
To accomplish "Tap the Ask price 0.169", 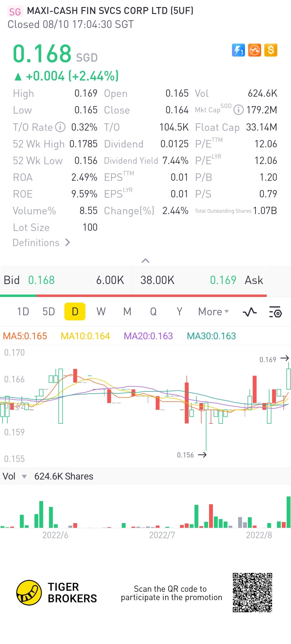I will 223,280.
